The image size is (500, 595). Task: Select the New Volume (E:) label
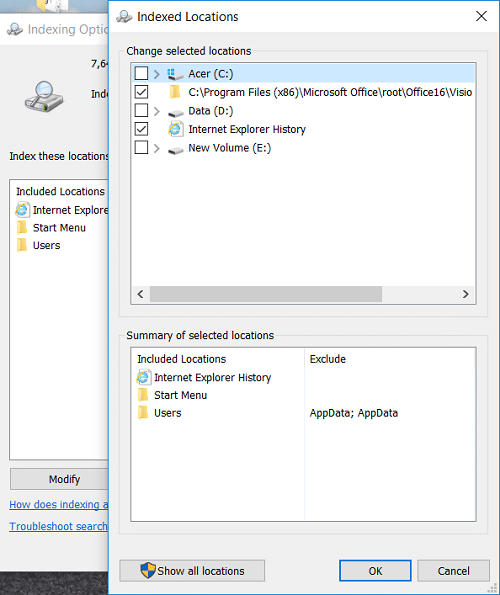230,148
